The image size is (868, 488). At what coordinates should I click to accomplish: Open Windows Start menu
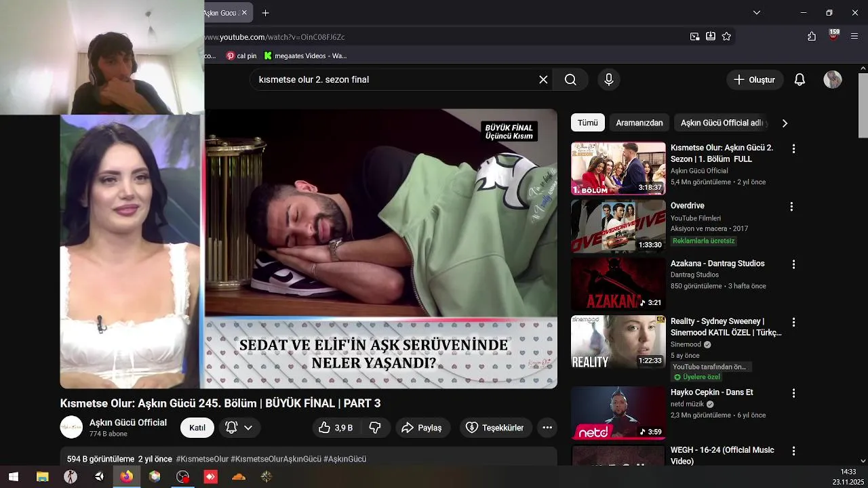click(14, 476)
